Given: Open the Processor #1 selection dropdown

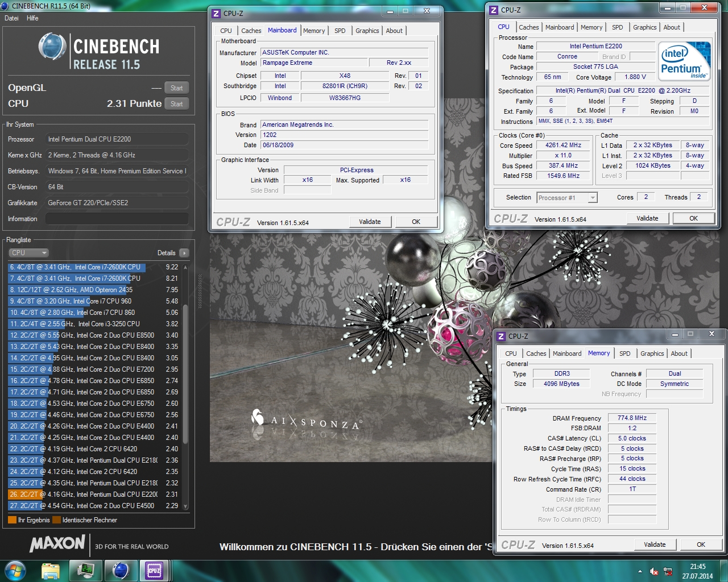Looking at the screenshot, I should 567,198.
